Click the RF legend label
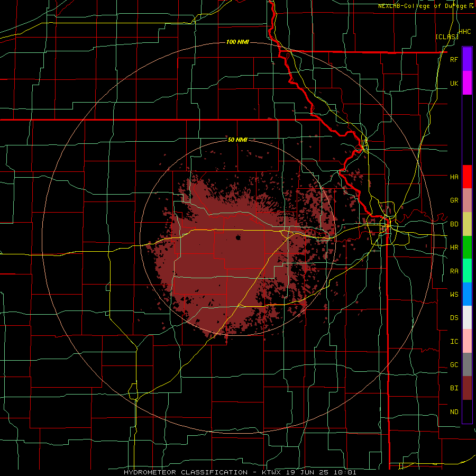Screen dimensions: 476x476 [454, 59]
